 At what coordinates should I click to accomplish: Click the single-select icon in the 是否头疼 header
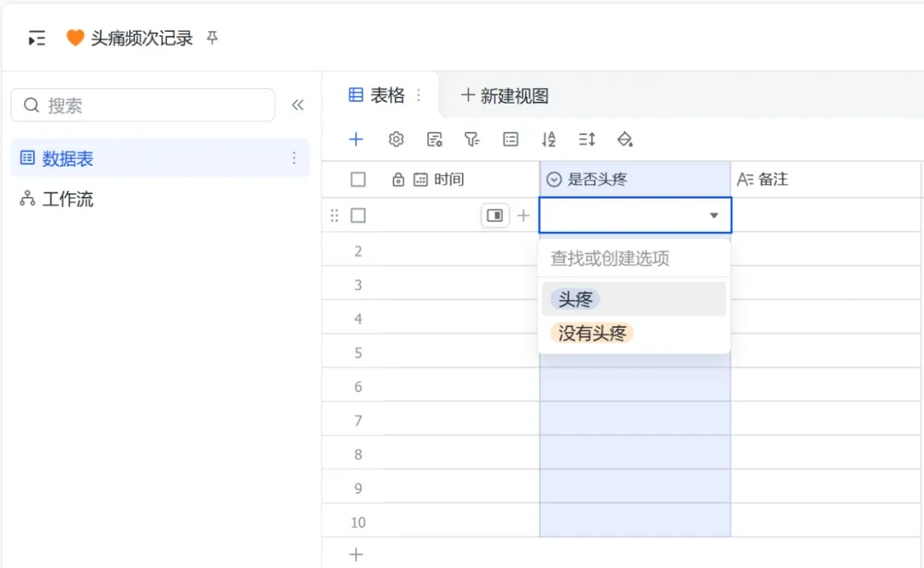(x=554, y=179)
